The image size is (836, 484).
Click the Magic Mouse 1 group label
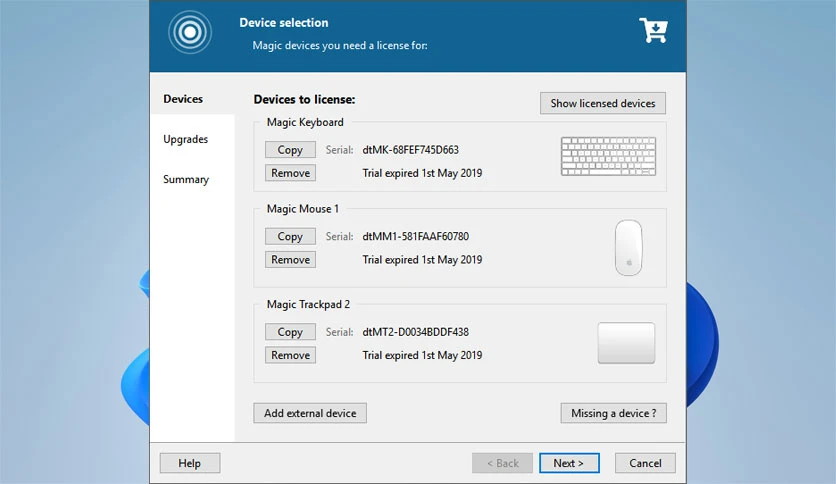302,209
